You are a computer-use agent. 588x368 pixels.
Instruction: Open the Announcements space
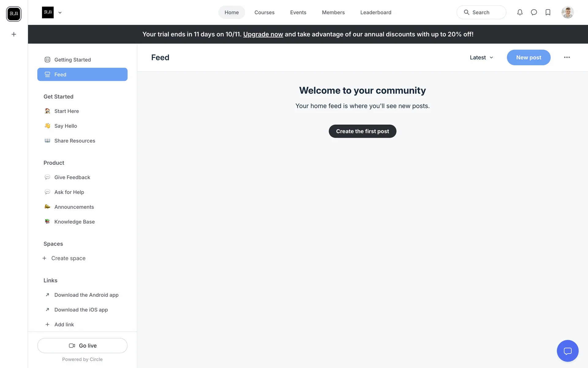(74, 207)
